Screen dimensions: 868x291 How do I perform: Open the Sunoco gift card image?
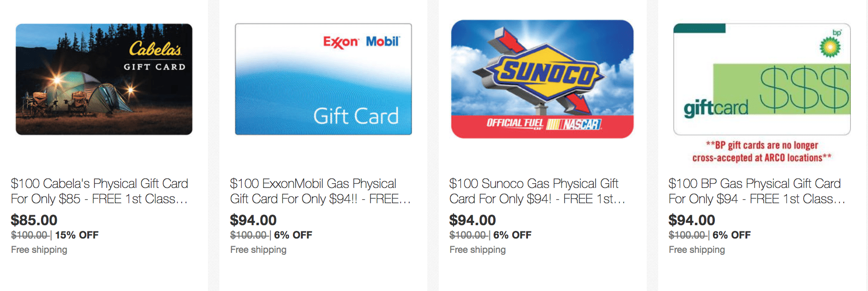point(542,79)
